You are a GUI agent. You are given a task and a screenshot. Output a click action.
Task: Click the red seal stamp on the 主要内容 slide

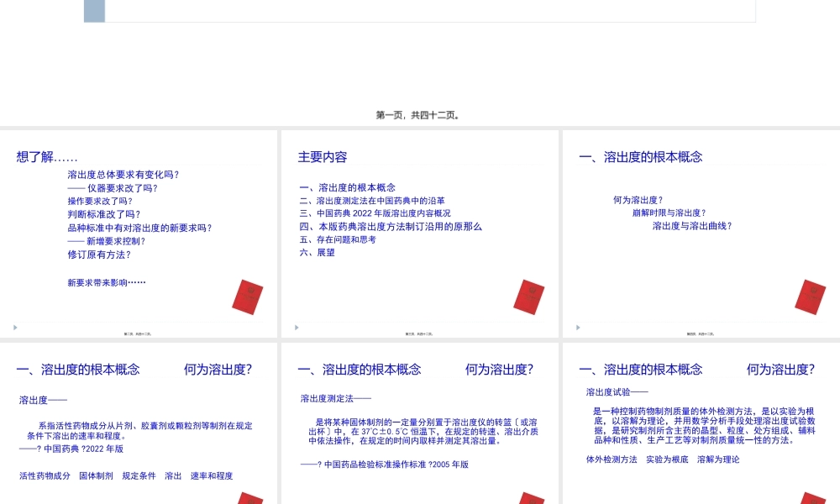(528, 297)
